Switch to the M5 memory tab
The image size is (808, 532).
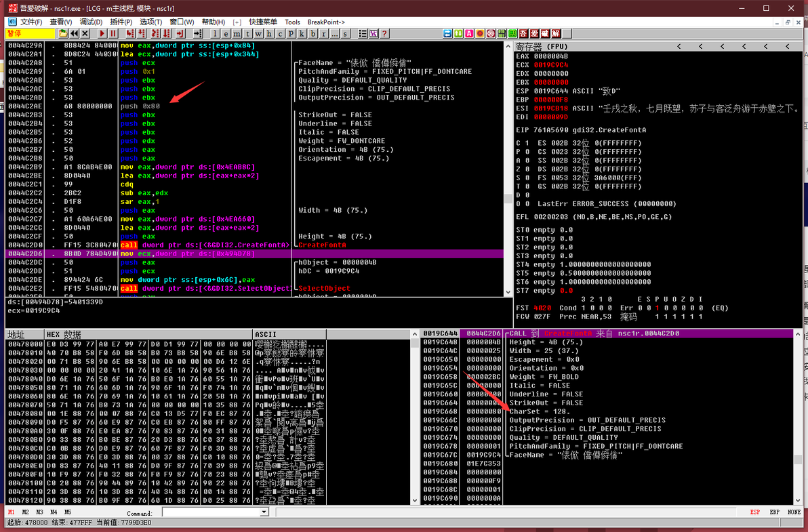pos(68,512)
